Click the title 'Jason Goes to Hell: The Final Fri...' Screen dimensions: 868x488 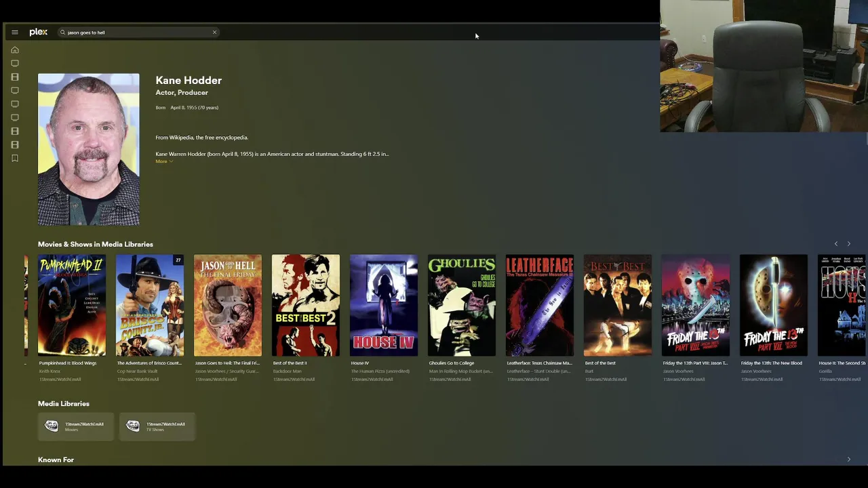(227, 363)
